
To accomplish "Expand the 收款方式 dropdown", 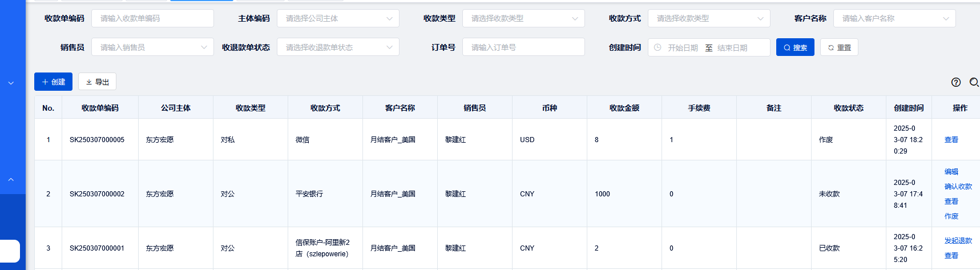I will pos(709,18).
